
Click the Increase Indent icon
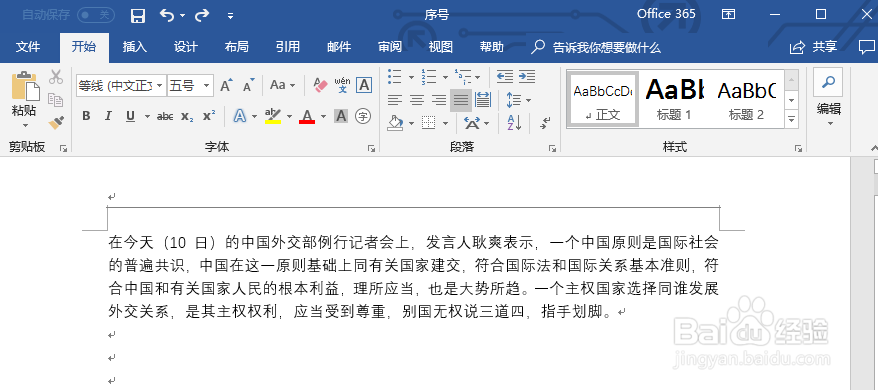coord(527,76)
